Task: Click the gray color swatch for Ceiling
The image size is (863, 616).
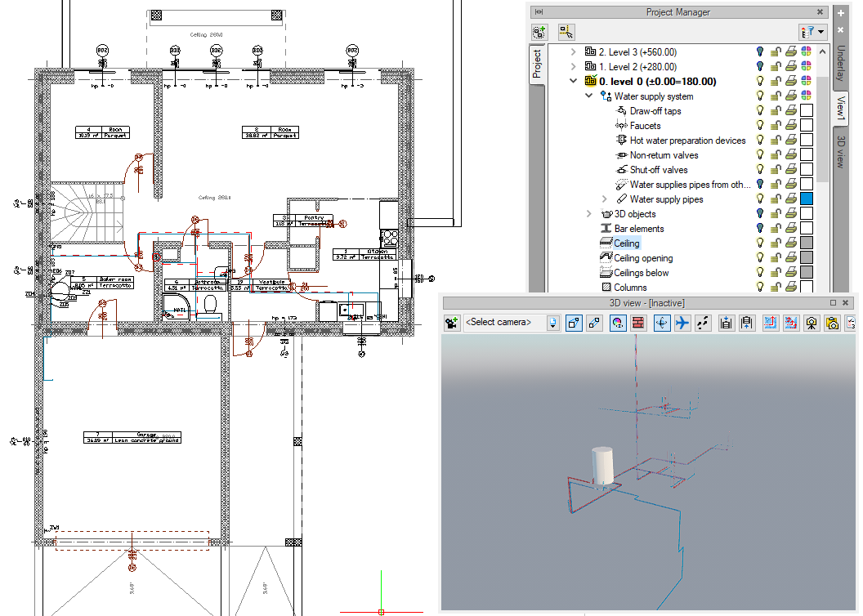Action: pos(807,243)
